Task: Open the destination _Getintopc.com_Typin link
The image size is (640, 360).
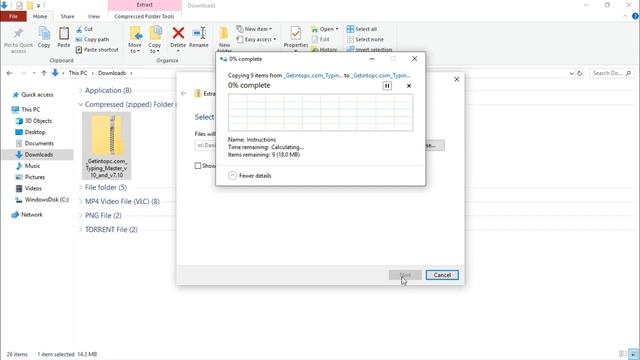Action: [381, 76]
